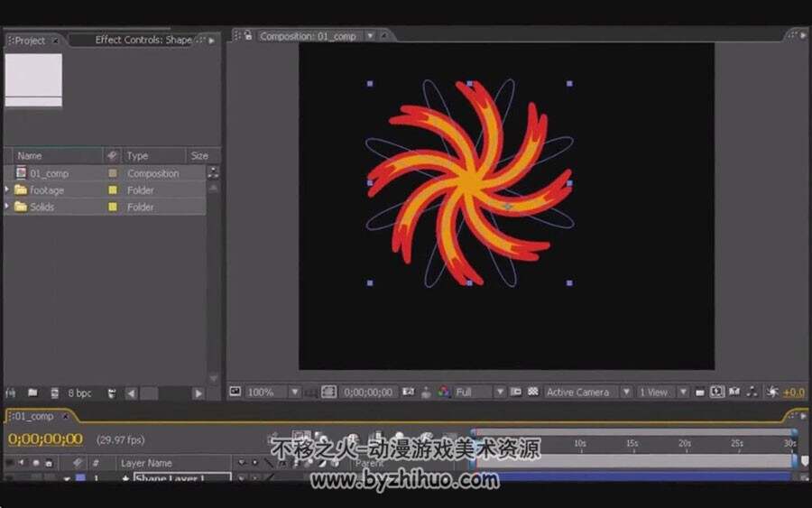Click the Always Preview This View icon
Image resolution: width=812 pixels, height=508 pixels.
235,392
